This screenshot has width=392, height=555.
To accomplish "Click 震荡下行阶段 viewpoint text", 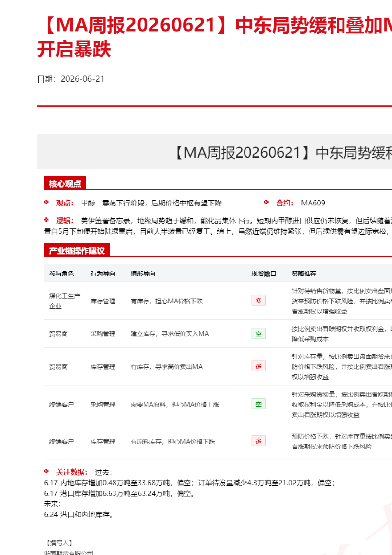I will pos(162,203).
